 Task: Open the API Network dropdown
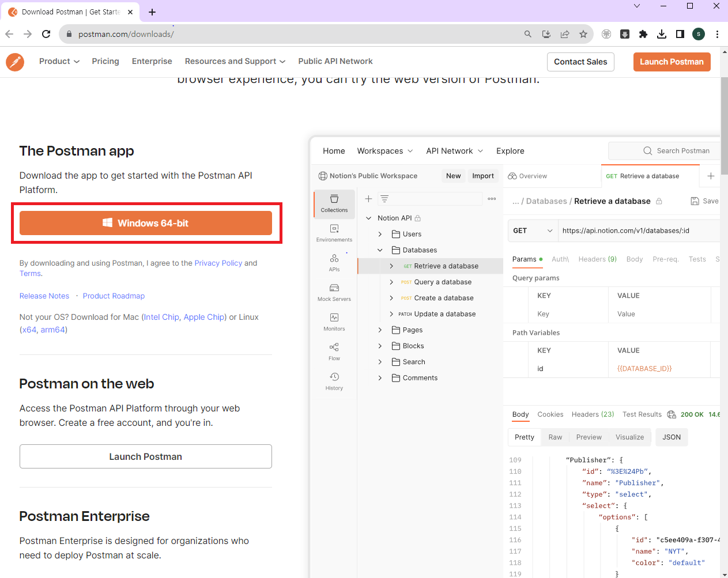[455, 151]
